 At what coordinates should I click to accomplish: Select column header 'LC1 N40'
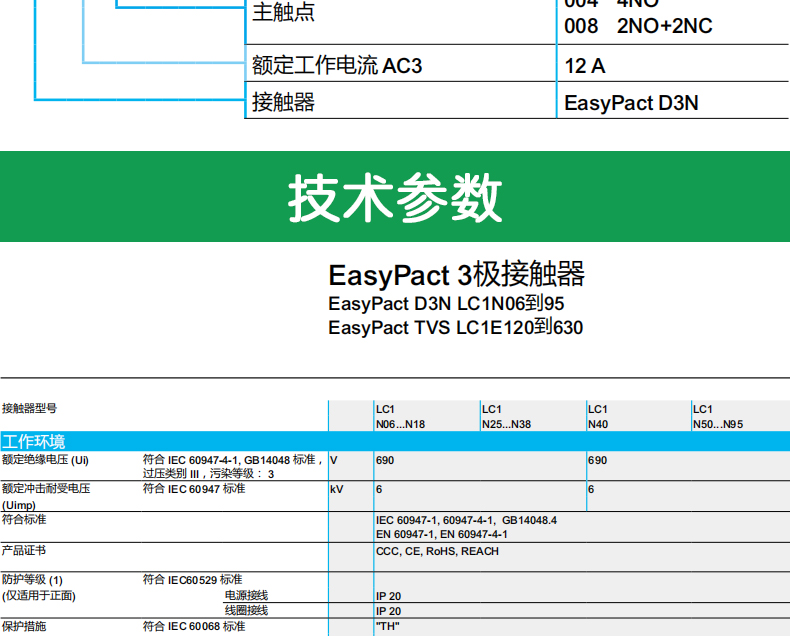click(x=598, y=417)
